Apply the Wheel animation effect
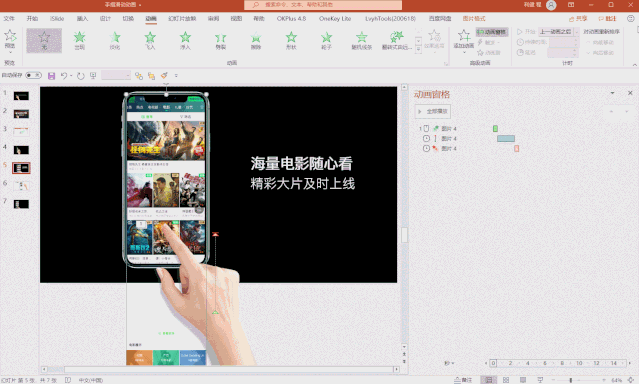Viewport: 639px width, 384px height. coord(326,40)
